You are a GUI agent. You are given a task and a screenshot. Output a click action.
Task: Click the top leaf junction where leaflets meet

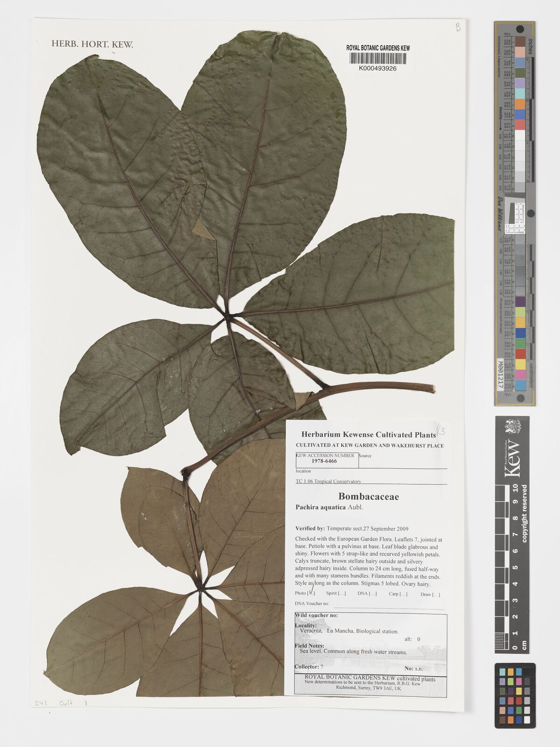228,317
